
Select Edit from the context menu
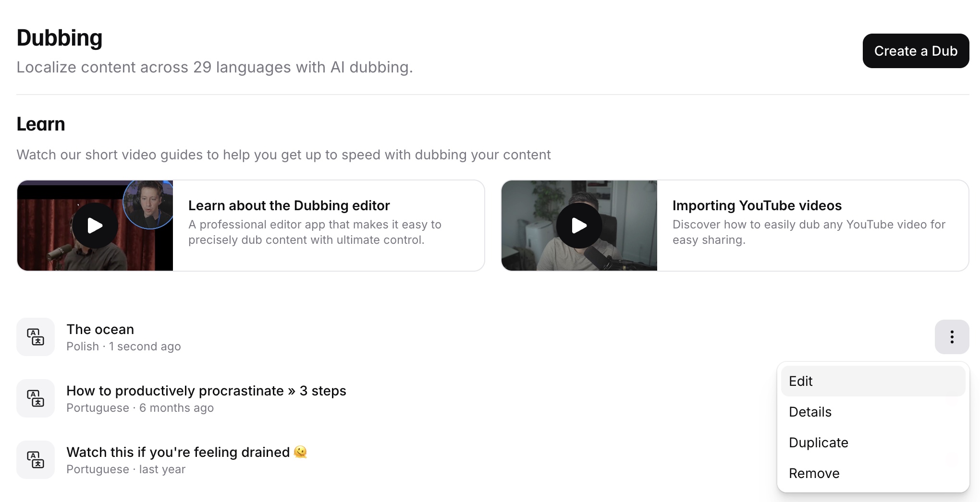[801, 381]
